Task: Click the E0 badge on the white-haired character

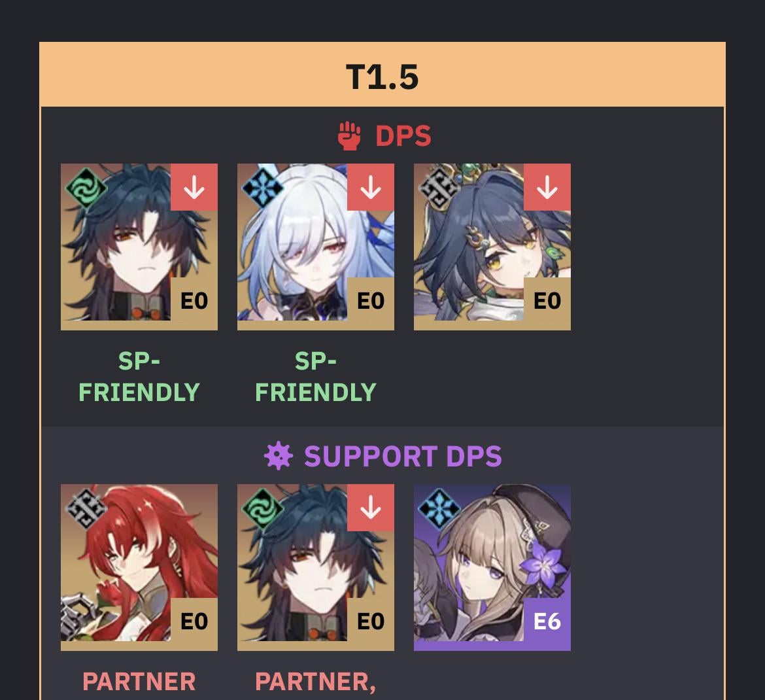Action: point(371,301)
